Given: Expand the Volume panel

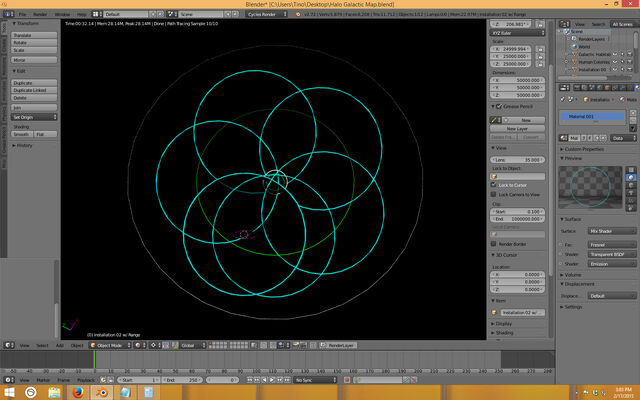Looking at the screenshot, I should (571, 275).
